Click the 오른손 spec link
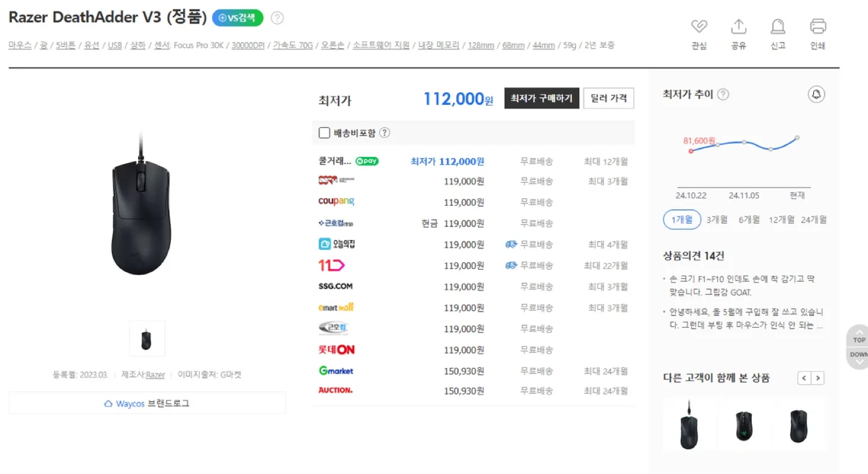The height and width of the screenshot is (474, 868). tap(333, 45)
